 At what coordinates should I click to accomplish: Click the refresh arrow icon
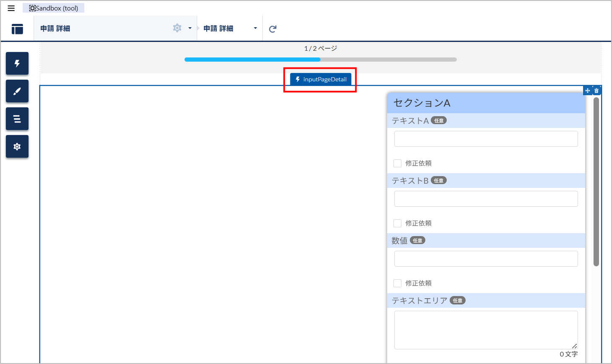point(273,29)
